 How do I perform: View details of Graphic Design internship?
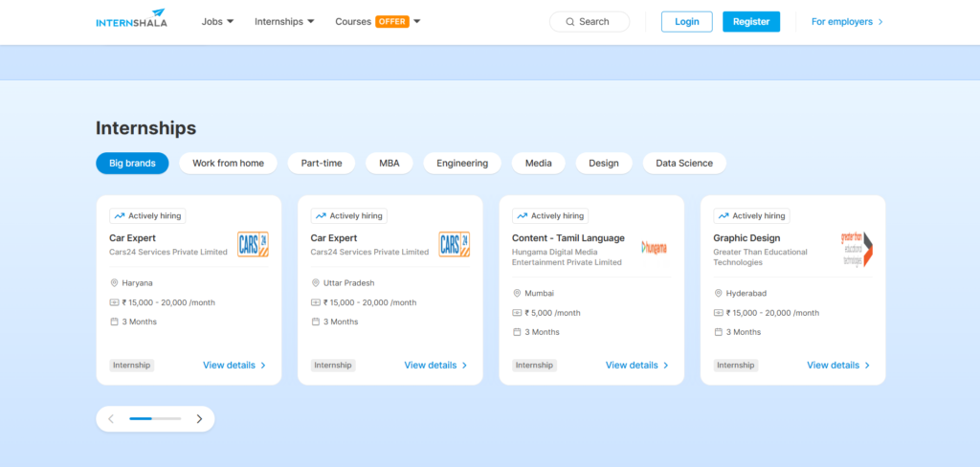pyautogui.click(x=838, y=366)
